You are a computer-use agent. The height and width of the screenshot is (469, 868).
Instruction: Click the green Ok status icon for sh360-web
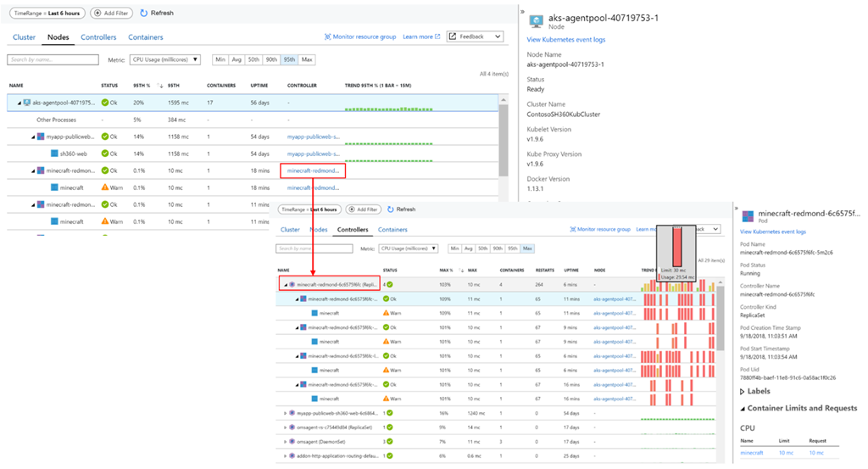(105, 154)
